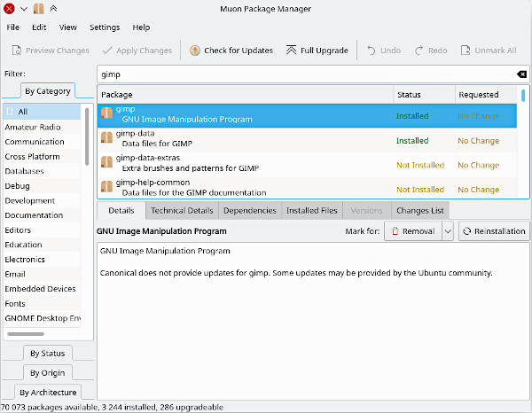Start a Full Upgrade
This screenshot has height=413, width=532.
coord(317,51)
